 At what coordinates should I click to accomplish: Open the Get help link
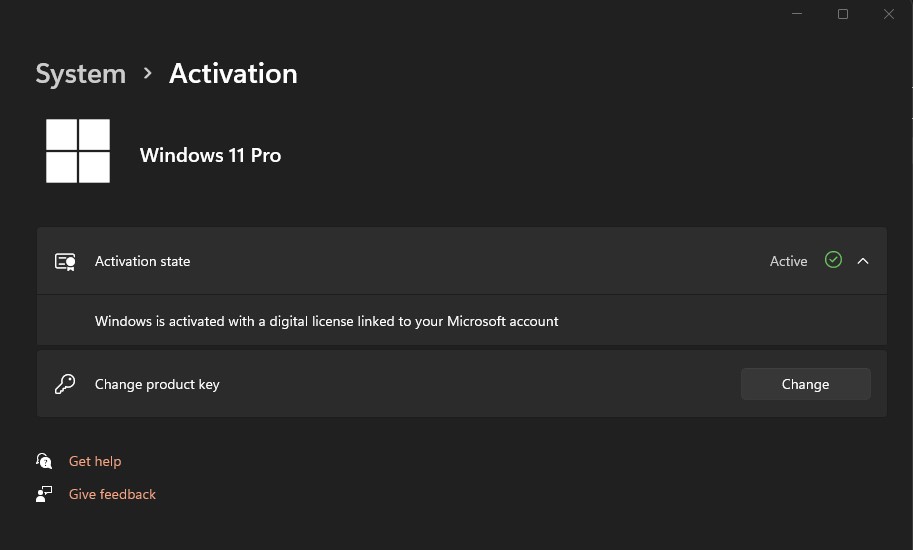[x=95, y=461]
